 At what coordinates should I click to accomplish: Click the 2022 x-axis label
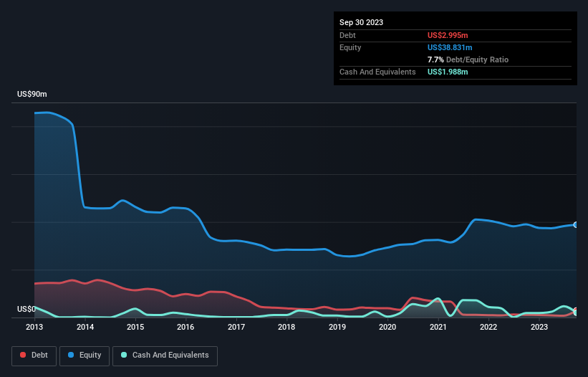pyautogui.click(x=488, y=327)
